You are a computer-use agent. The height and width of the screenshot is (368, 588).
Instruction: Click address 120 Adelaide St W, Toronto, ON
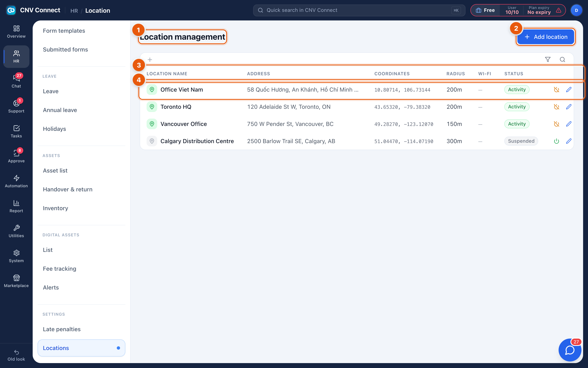[x=289, y=107]
